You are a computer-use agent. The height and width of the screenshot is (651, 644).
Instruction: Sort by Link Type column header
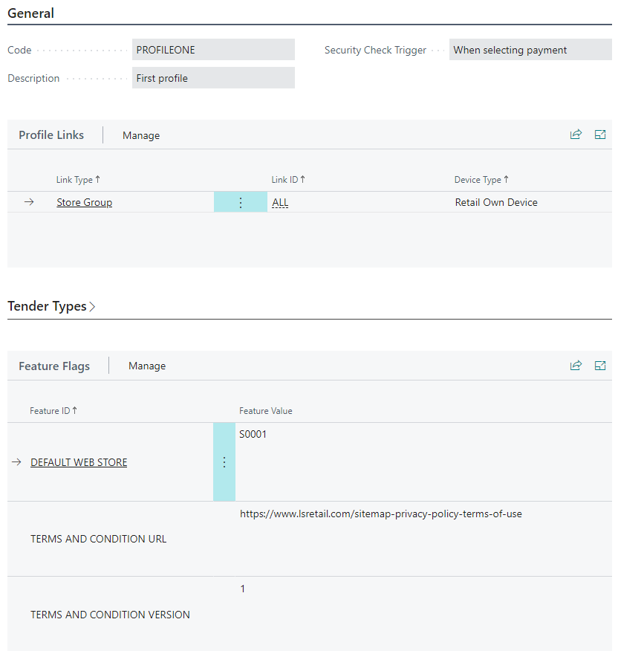click(78, 180)
